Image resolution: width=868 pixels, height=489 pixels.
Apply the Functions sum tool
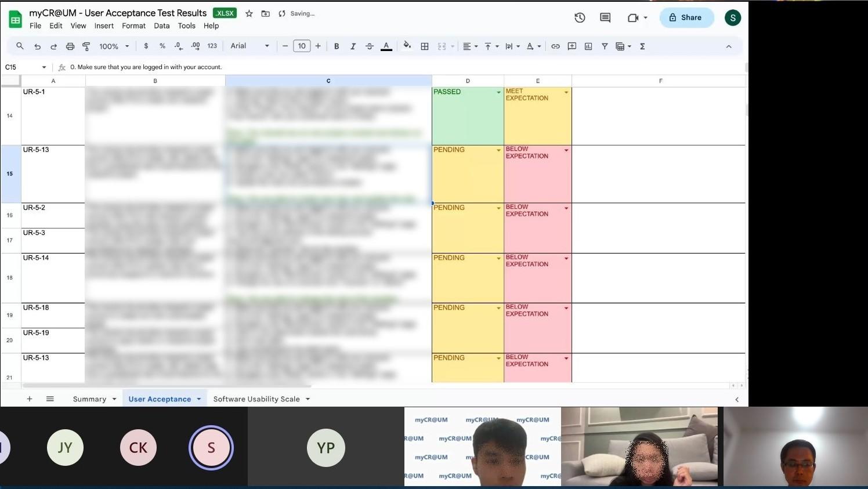click(642, 46)
